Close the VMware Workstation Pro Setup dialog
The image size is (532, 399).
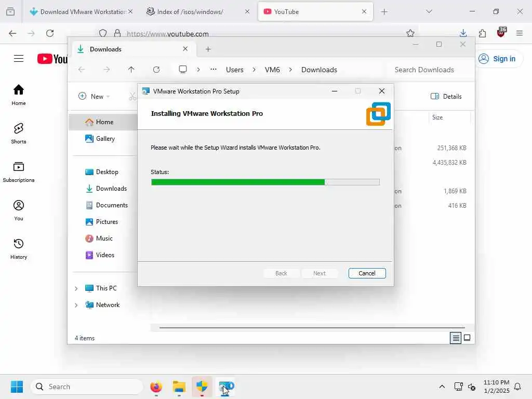[x=382, y=91]
